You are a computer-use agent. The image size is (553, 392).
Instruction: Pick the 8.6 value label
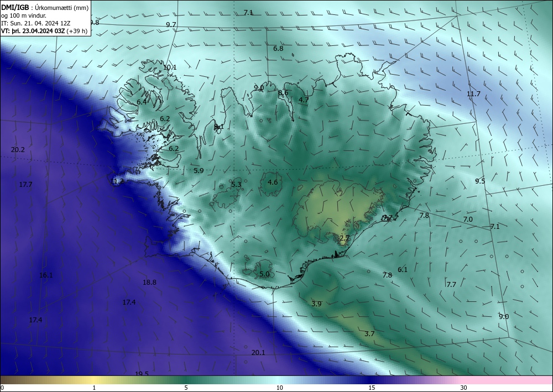pos(283,93)
